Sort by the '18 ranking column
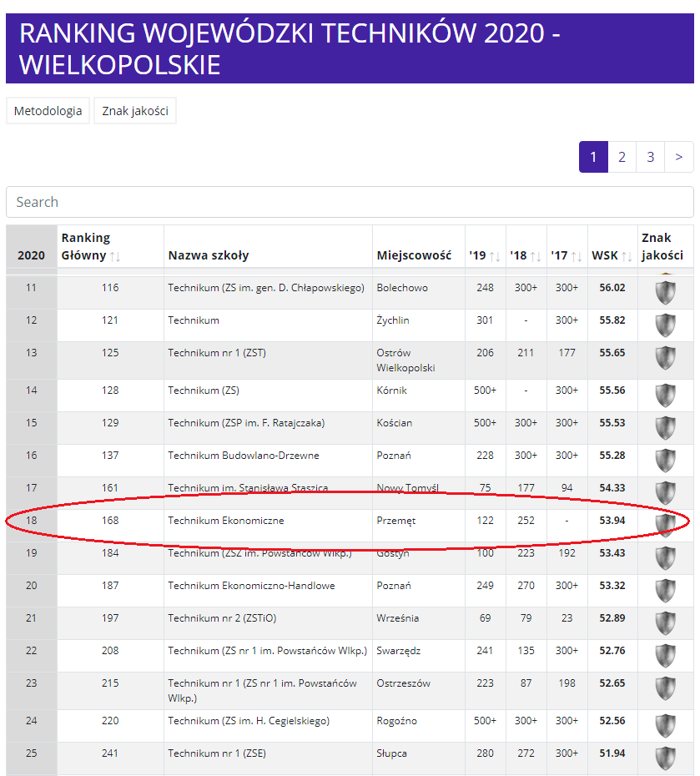The width and height of the screenshot is (700, 776). 536,256
